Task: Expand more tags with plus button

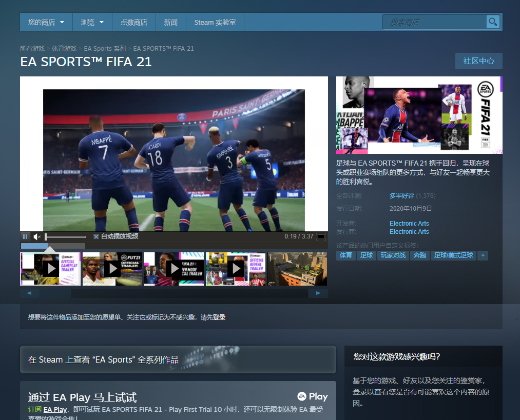Action: (x=483, y=255)
